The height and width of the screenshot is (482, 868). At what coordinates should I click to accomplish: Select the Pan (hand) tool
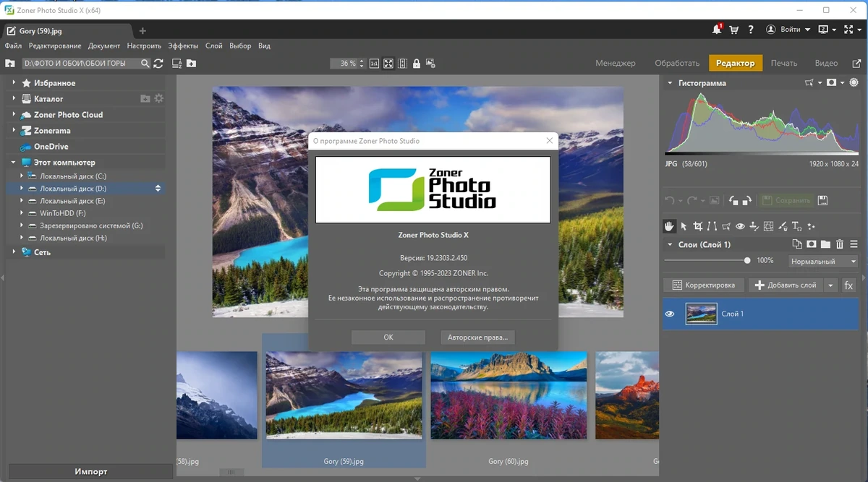tap(670, 226)
